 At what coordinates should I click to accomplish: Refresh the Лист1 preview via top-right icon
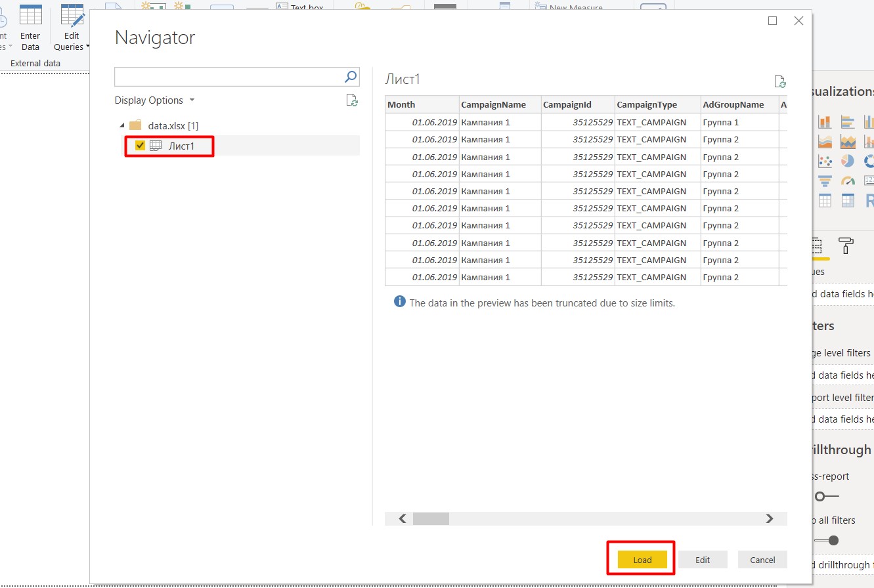point(779,81)
